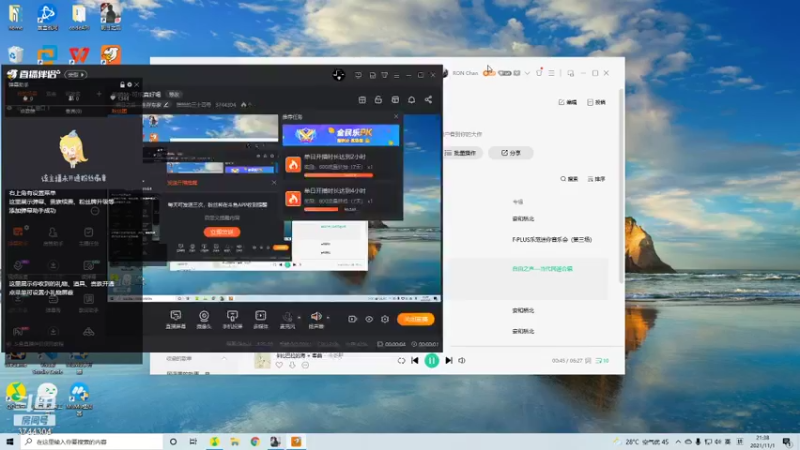Click the speaker icon in streaming toolbar
The height and width of the screenshot is (450, 800).
click(x=316, y=318)
